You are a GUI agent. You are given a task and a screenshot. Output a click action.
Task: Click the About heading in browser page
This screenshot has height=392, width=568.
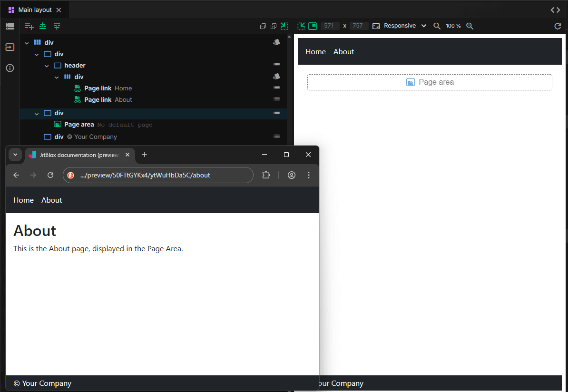pyautogui.click(x=35, y=231)
